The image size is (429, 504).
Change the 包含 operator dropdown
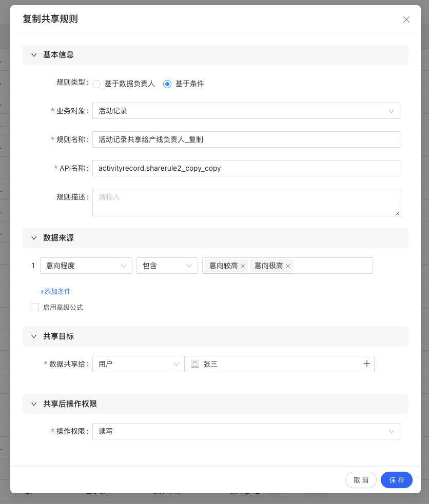(167, 266)
